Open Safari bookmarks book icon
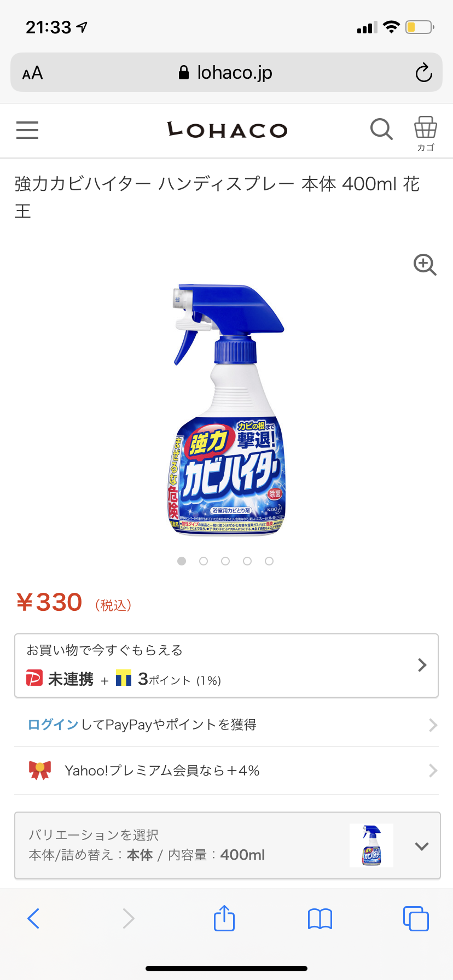 [x=320, y=919]
